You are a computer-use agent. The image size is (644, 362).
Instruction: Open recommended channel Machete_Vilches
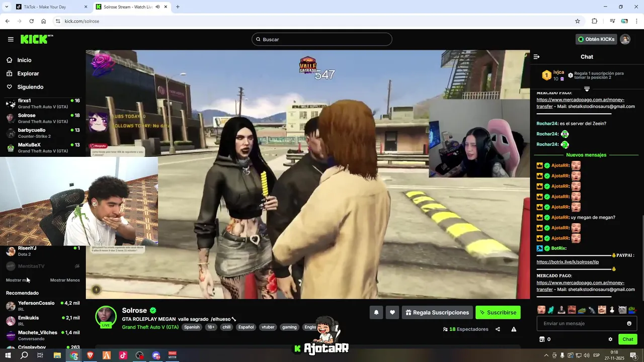(43, 335)
